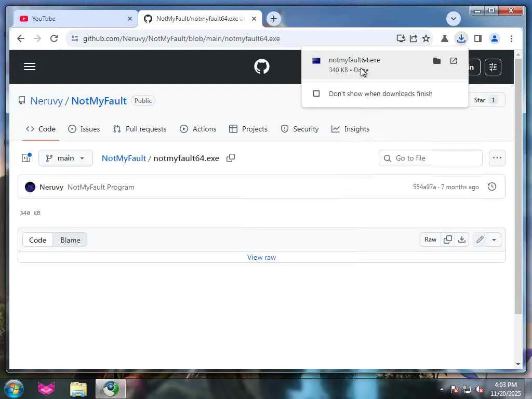Click the address bar URL
Viewport: 532px width, 399px height.
181,38
